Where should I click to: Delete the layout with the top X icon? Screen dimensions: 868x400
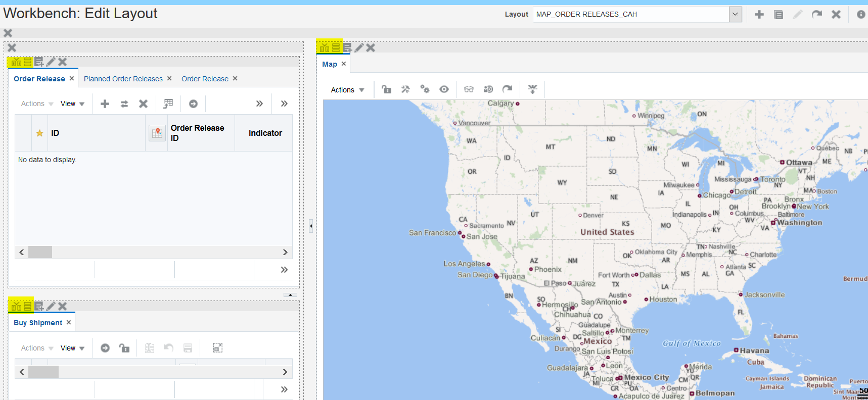tap(836, 15)
